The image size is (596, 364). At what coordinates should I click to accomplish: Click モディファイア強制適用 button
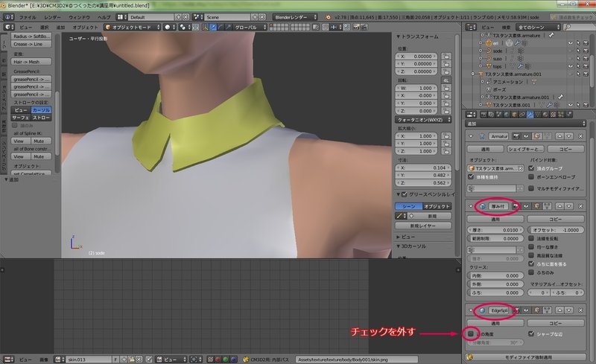click(528, 357)
